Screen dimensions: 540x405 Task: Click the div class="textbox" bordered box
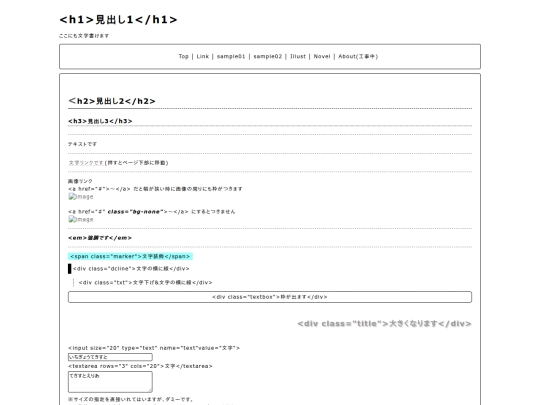(x=270, y=297)
